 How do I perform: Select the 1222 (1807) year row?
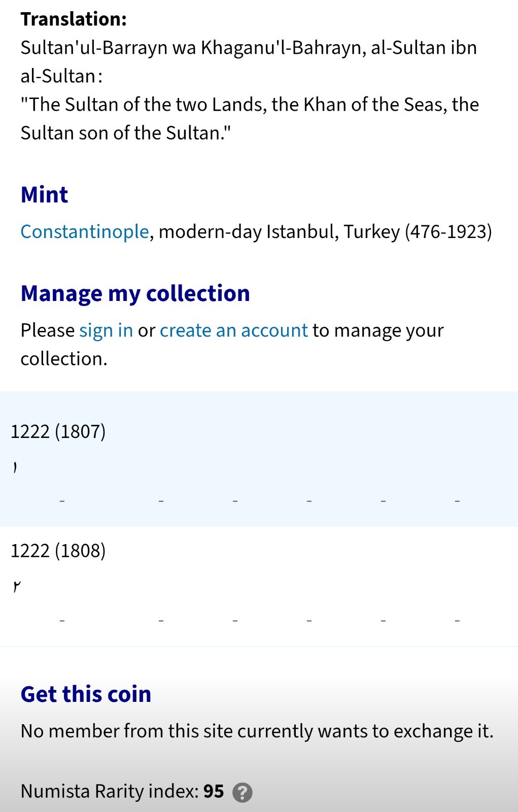coord(259,459)
